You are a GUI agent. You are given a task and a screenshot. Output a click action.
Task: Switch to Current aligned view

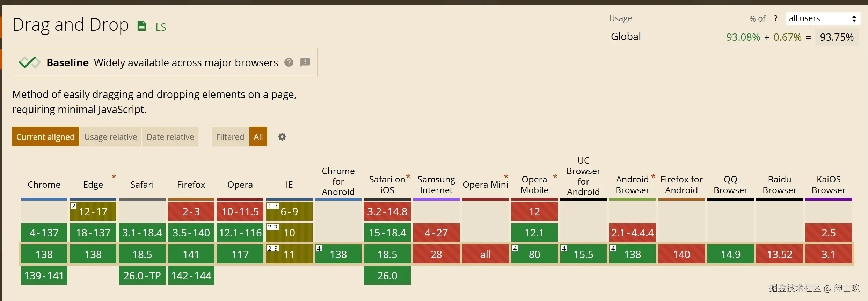pyautogui.click(x=45, y=137)
